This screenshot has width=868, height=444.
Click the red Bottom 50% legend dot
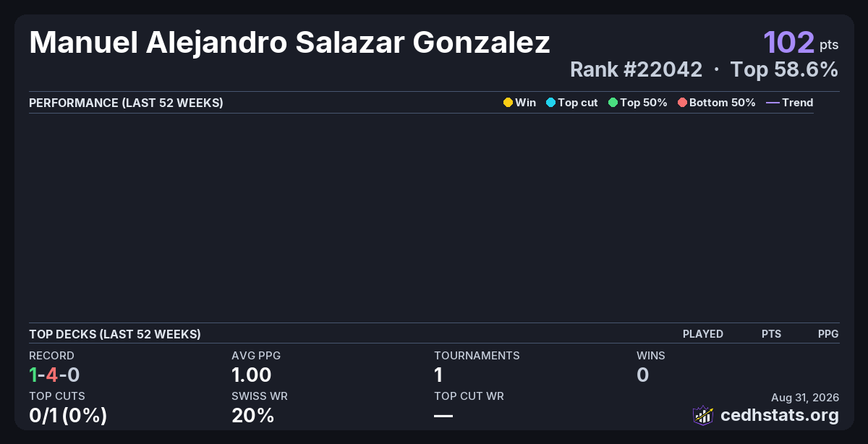tap(682, 103)
